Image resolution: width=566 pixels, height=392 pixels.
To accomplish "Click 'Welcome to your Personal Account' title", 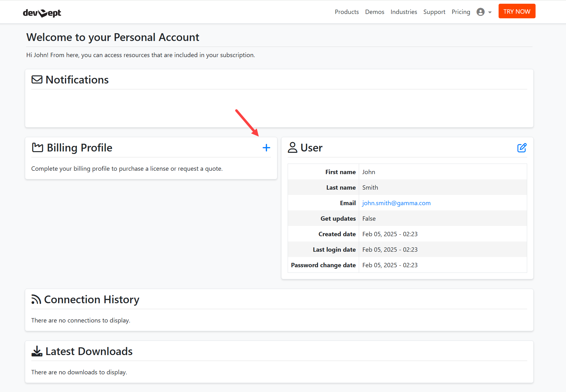I will point(113,37).
